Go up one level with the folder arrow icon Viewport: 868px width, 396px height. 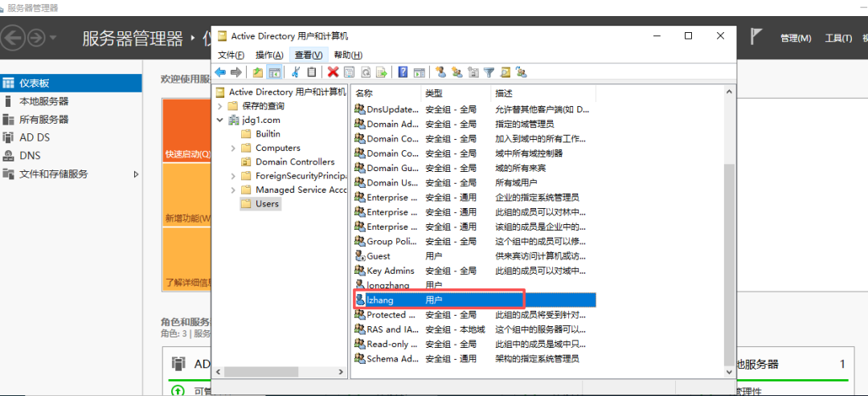tap(258, 72)
